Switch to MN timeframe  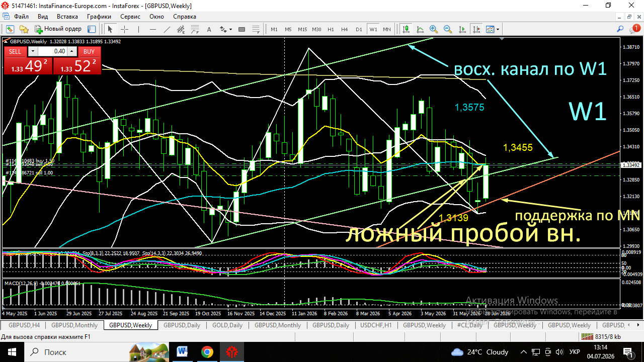(387, 29)
